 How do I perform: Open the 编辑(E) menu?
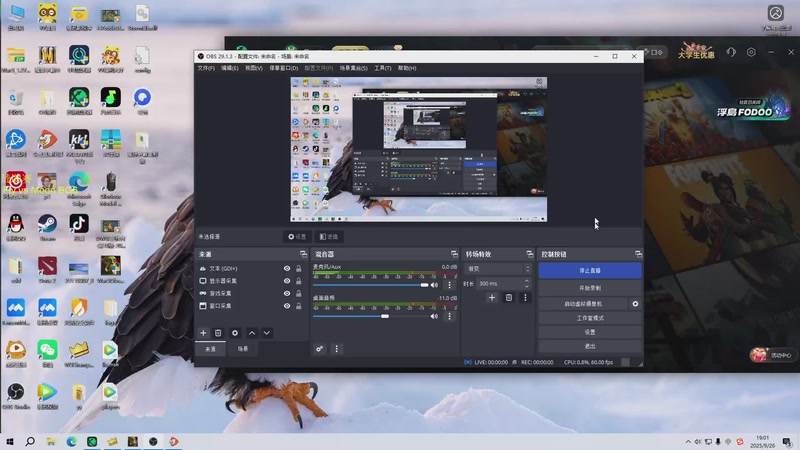[230, 68]
